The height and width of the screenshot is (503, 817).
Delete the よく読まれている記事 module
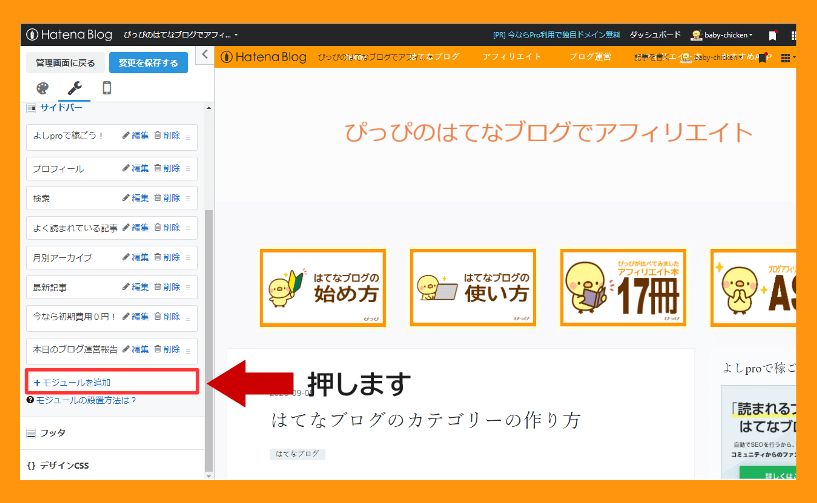tap(167, 228)
